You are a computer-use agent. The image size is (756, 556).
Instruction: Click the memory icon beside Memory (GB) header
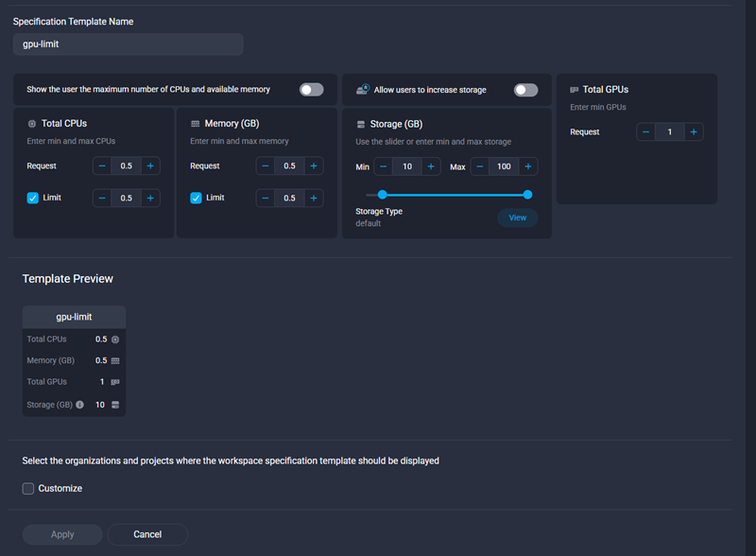pos(195,123)
